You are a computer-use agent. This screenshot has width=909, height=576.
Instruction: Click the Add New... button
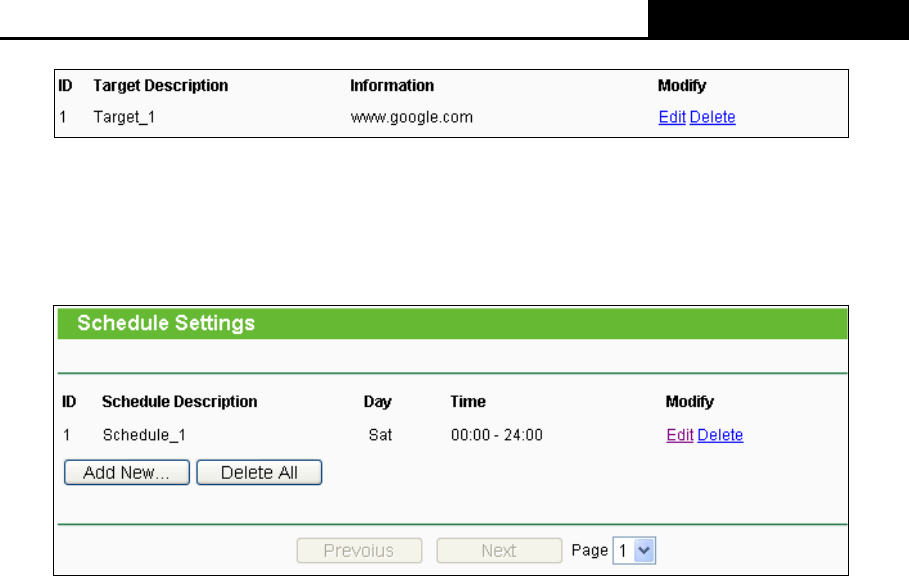[x=126, y=472]
